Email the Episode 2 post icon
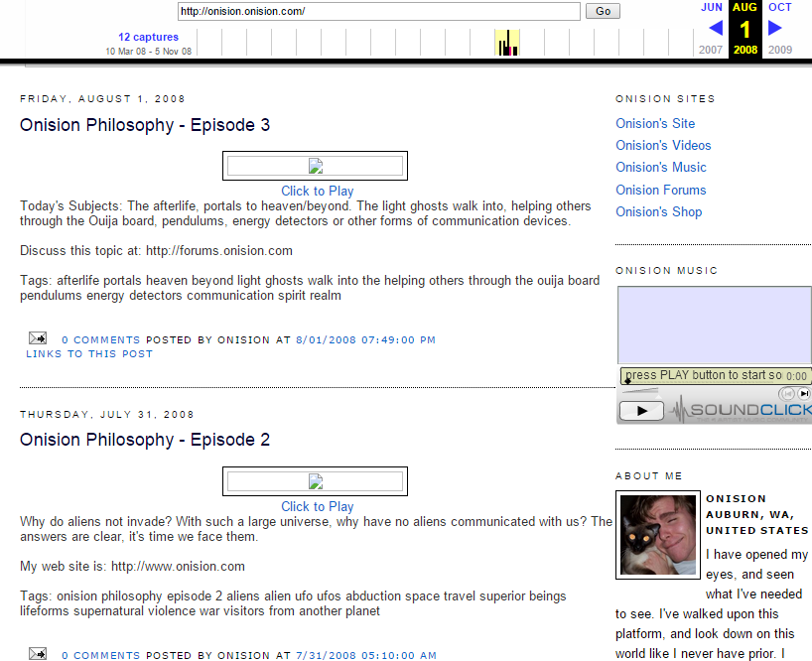 click(x=38, y=654)
